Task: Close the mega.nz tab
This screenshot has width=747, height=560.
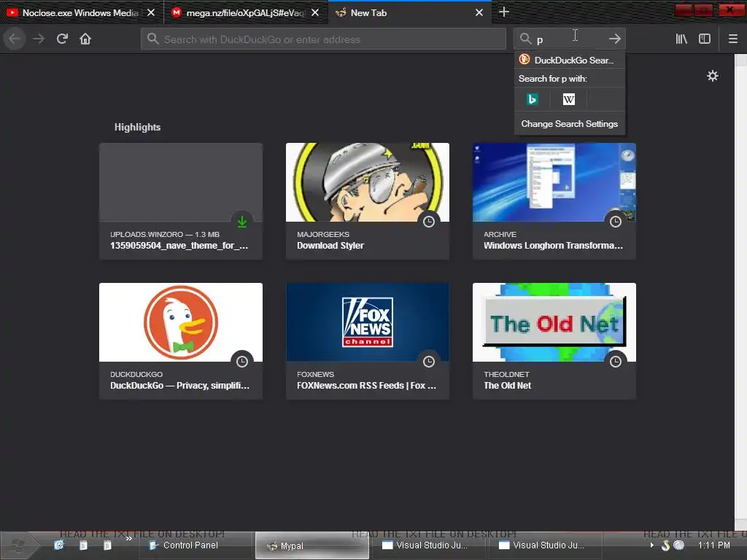Action: point(315,13)
